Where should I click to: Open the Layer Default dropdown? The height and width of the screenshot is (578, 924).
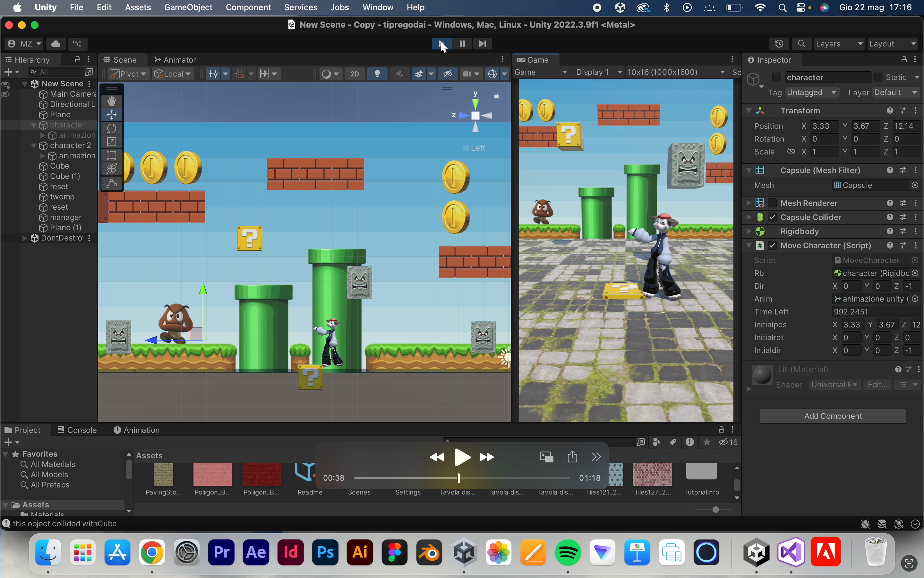pyautogui.click(x=896, y=92)
